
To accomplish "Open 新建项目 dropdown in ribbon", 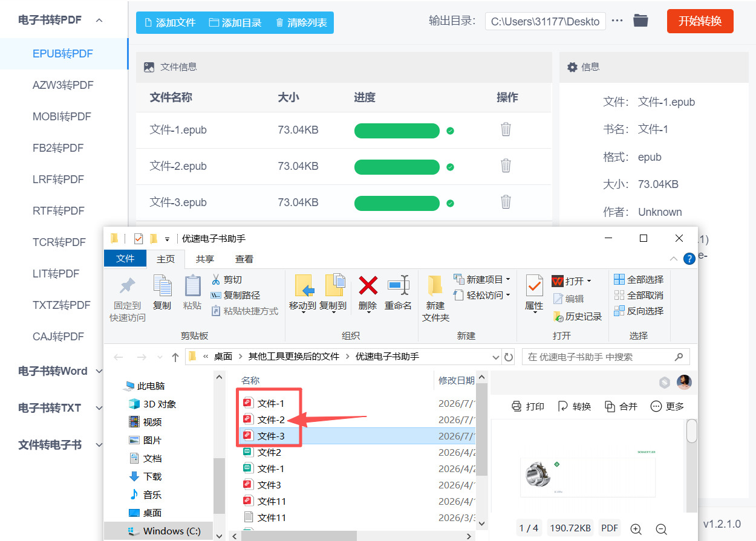I will [482, 279].
